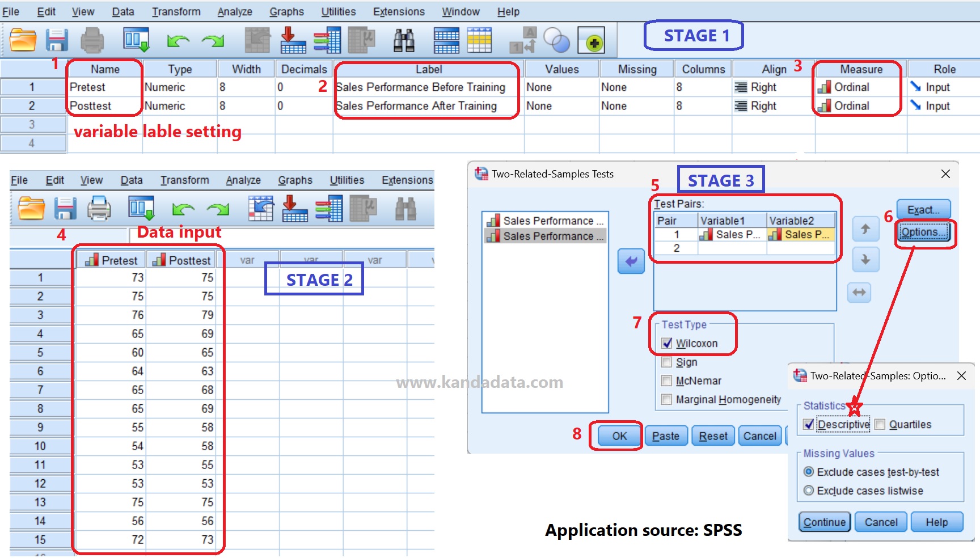Click the Find binoculars icon in top toolbar
The height and width of the screenshot is (558, 980).
(404, 40)
